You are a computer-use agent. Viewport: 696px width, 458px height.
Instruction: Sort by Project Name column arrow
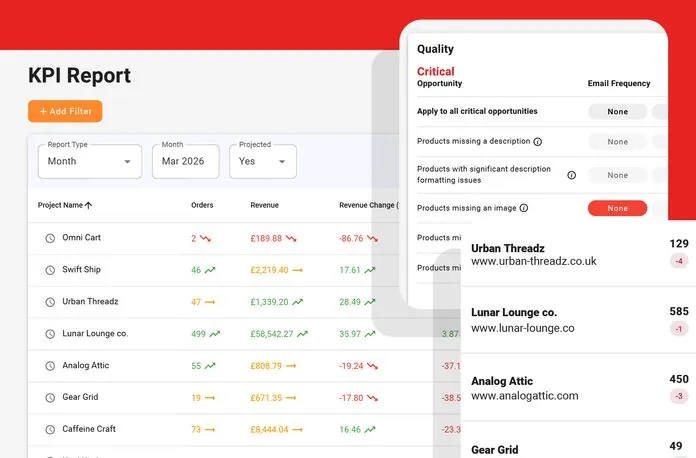pyautogui.click(x=89, y=205)
